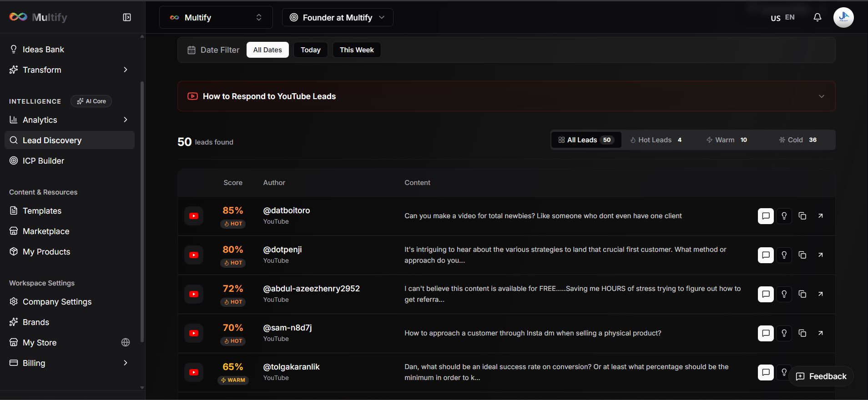Filter leads by This Week
868x400 pixels.
pos(357,50)
